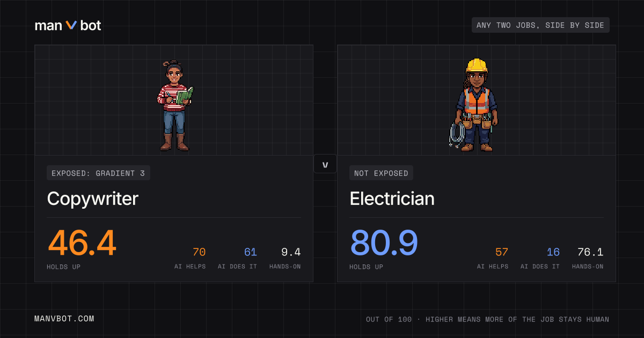
Task: Click 'AI Does It' label in Copywriter card
Action: pyautogui.click(x=238, y=267)
